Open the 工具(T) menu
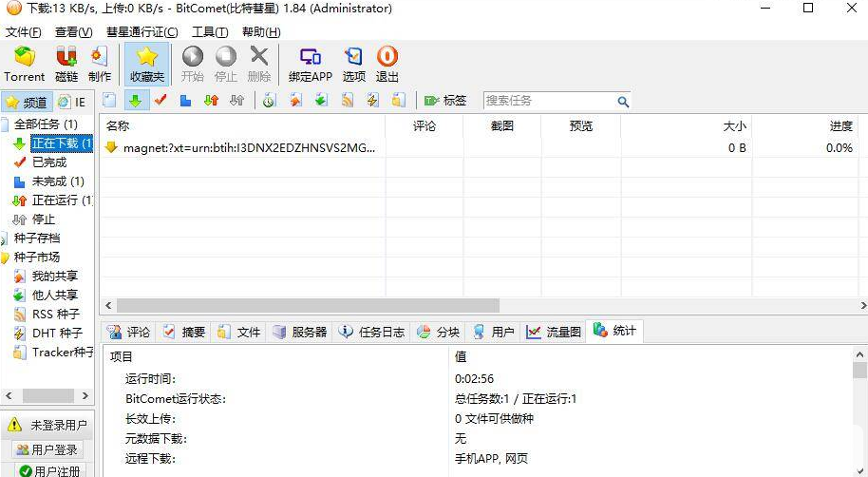This screenshot has width=868, height=477. coord(210,32)
